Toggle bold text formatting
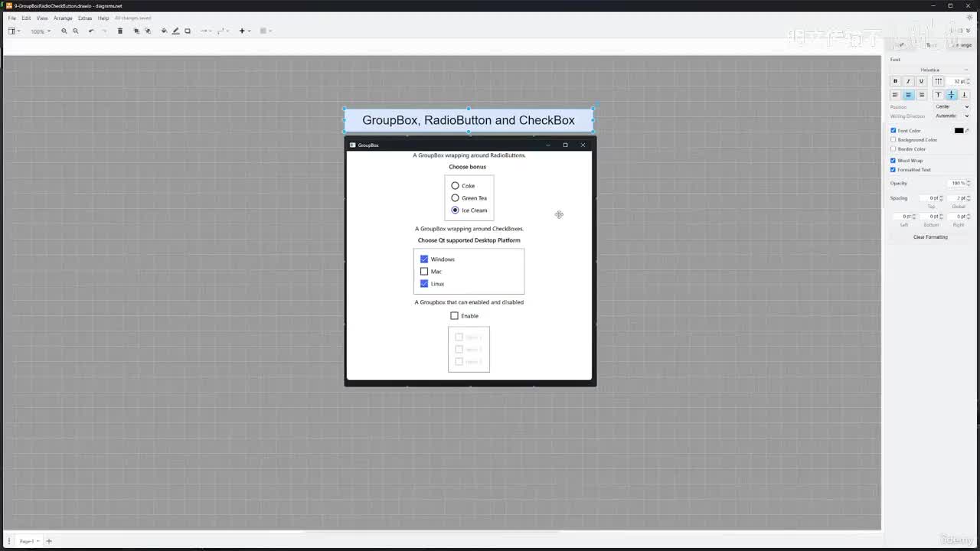 point(895,81)
